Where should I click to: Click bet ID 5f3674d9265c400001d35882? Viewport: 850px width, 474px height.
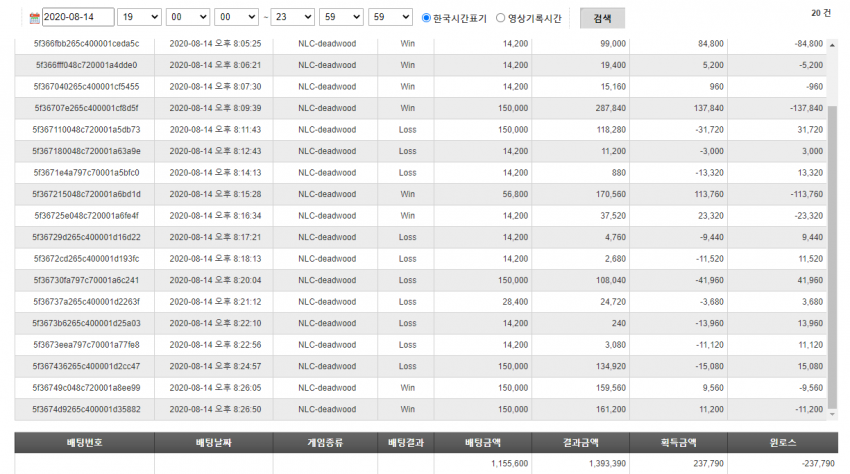(86, 409)
